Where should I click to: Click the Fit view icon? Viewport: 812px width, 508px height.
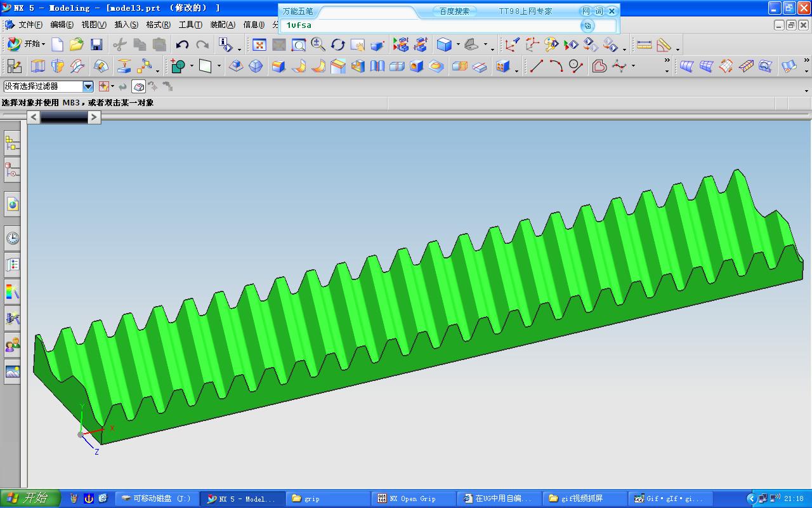coord(259,44)
